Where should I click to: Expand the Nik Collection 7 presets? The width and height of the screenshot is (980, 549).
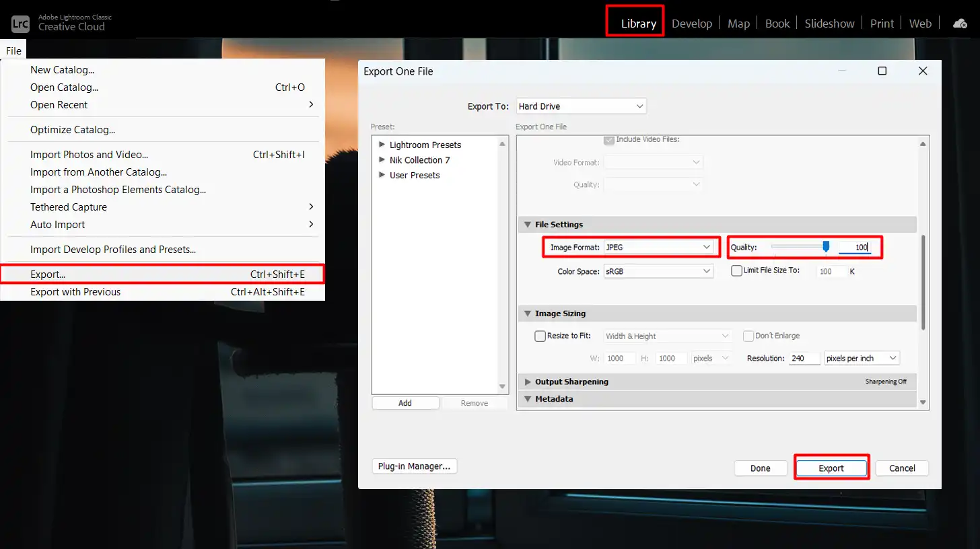pyautogui.click(x=382, y=160)
